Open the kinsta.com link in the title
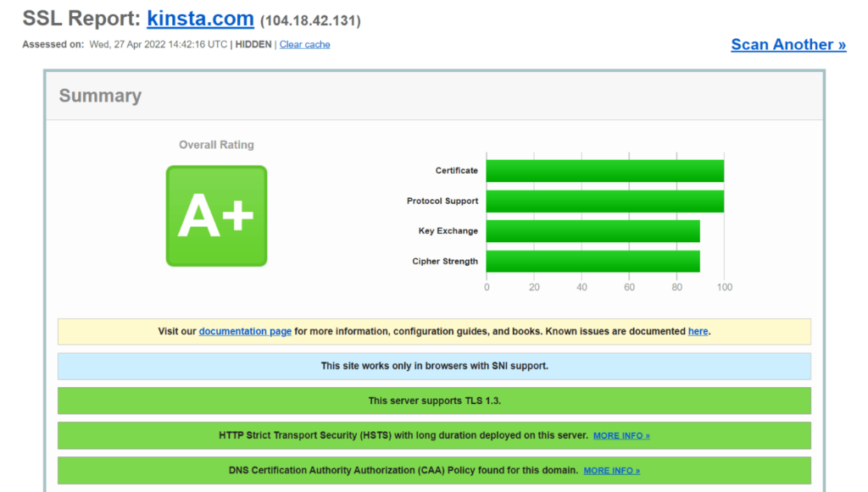The image size is (868, 492). tap(200, 19)
